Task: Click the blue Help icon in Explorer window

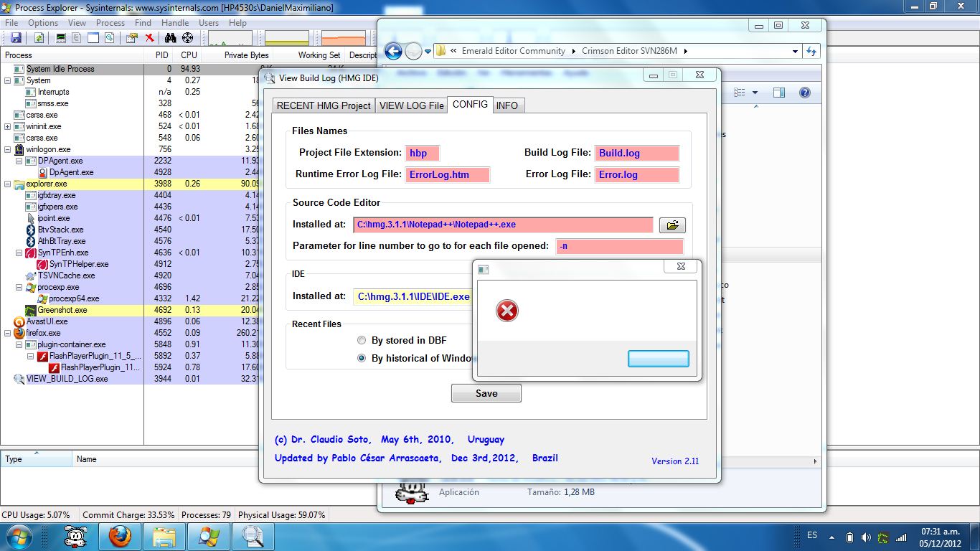Action: click(804, 93)
